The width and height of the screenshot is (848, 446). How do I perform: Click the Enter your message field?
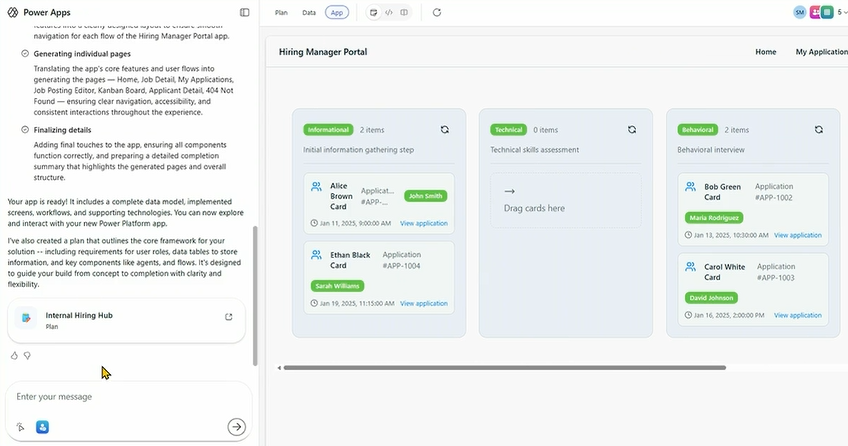[x=120, y=397]
